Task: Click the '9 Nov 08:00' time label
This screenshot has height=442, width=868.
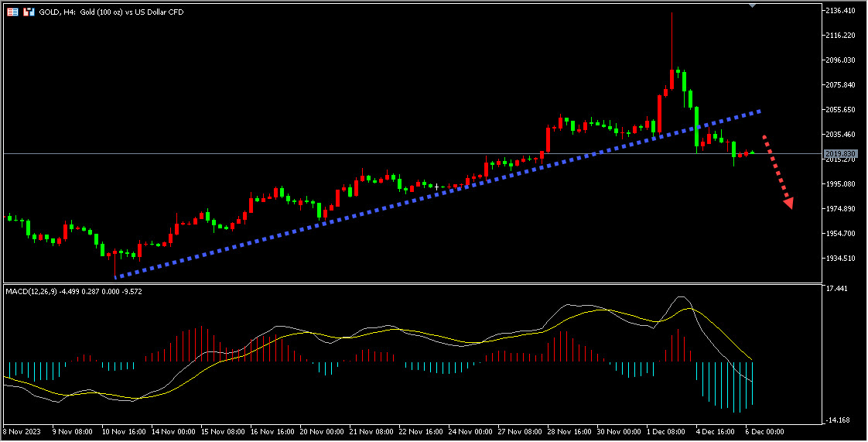Action: tap(72, 431)
